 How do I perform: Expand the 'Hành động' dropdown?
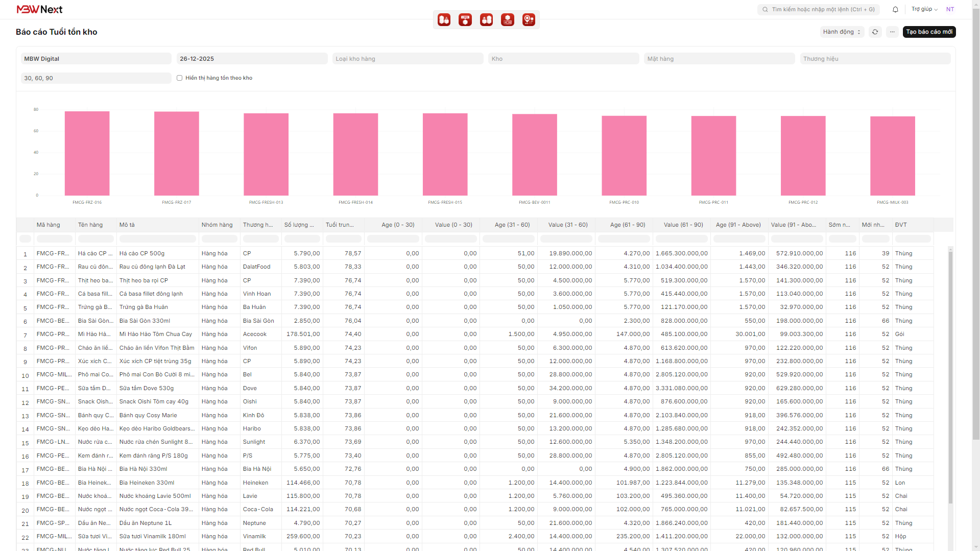842,32
